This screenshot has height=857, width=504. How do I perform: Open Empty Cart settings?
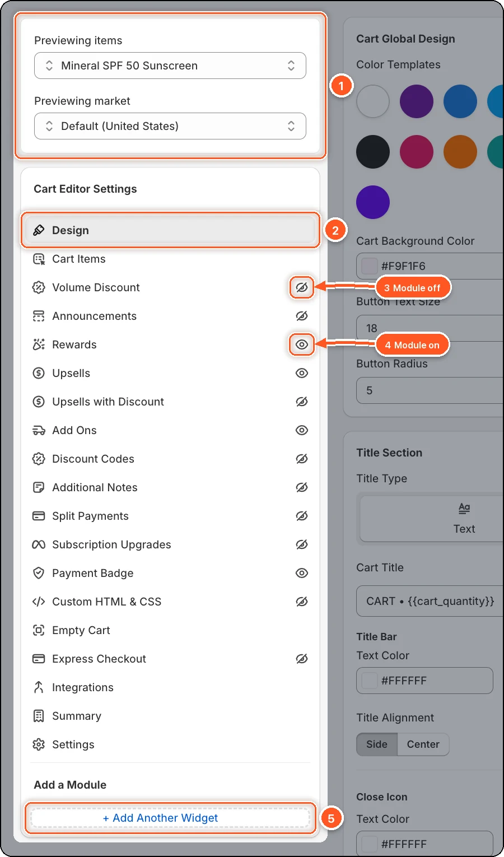(x=170, y=630)
